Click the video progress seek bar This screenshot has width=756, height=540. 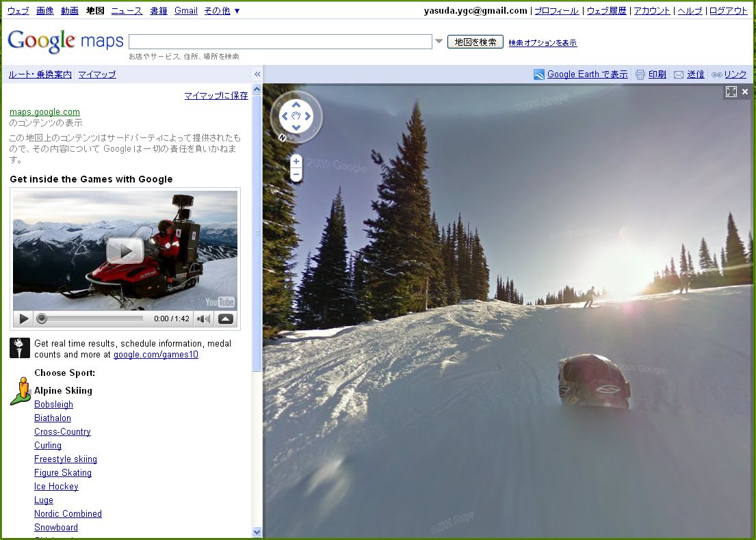click(92, 319)
